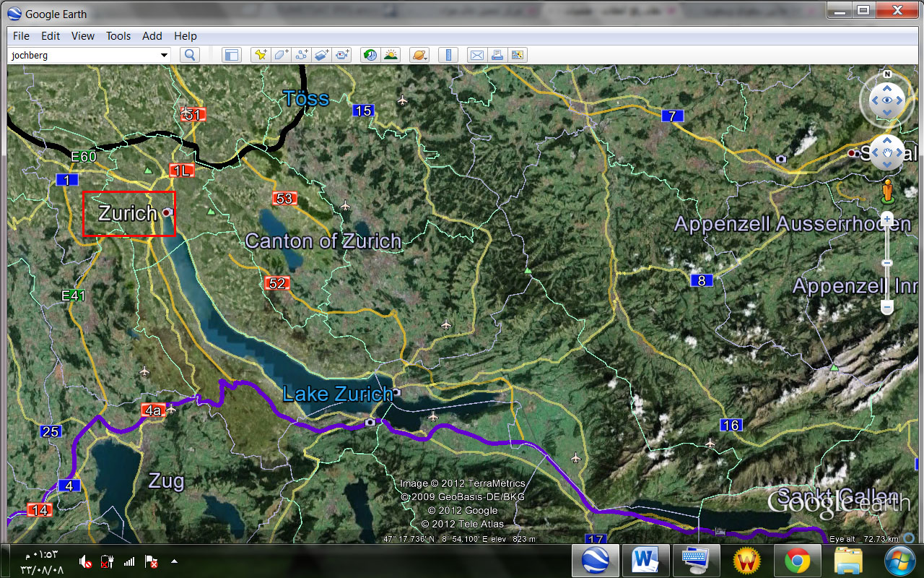This screenshot has width=924, height=578.
Task: Add a polygon to the map
Action: pyautogui.click(x=281, y=55)
